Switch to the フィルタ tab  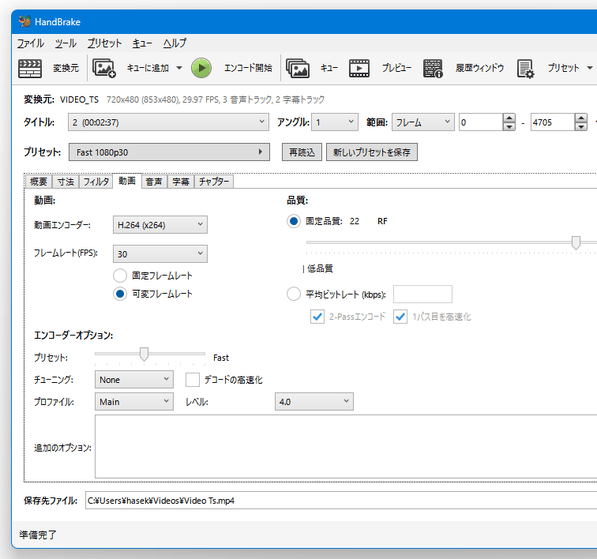pyautogui.click(x=96, y=182)
